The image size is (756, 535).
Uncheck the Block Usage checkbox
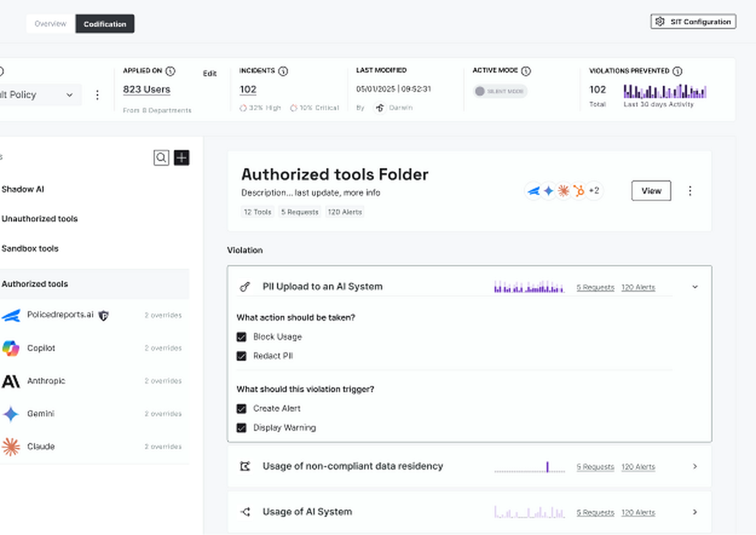tap(241, 337)
